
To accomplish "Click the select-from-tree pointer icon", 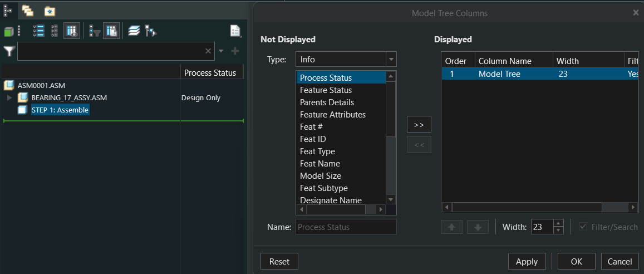I will 150,31.
